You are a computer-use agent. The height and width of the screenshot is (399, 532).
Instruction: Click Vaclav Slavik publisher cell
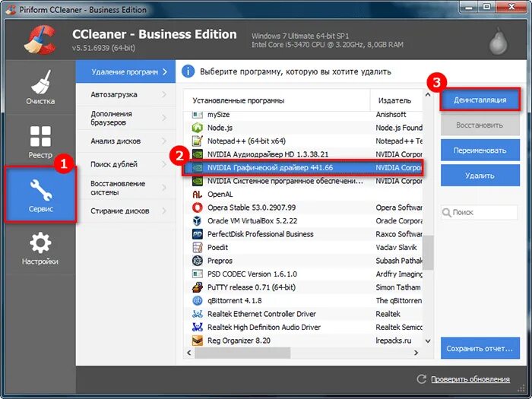pyautogui.click(x=396, y=247)
